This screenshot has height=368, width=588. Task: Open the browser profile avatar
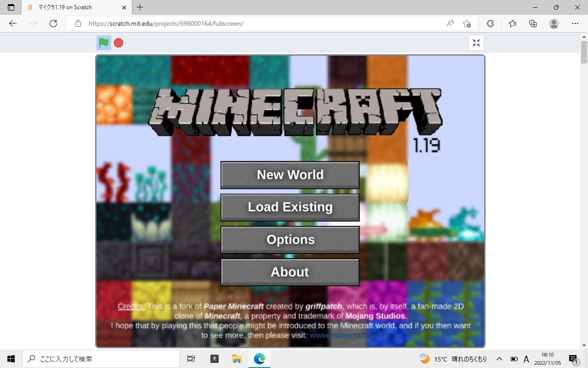pyautogui.click(x=554, y=23)
